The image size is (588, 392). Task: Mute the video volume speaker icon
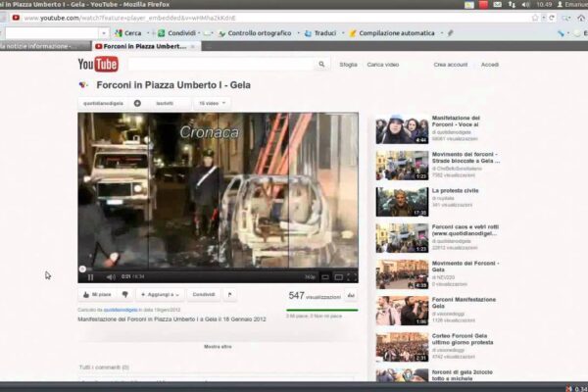[x=108, y=276]
